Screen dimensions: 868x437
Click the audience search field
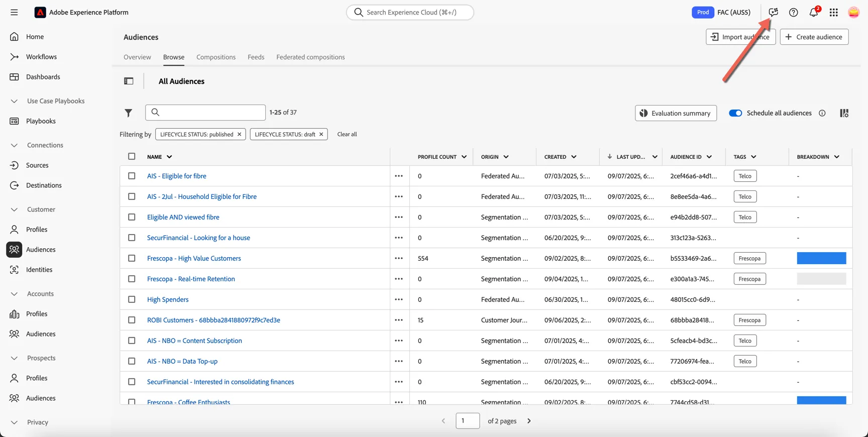pos(205,113)
